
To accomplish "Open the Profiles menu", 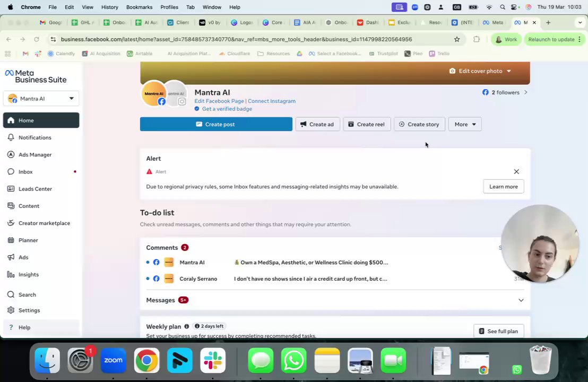I will point(169,7).
